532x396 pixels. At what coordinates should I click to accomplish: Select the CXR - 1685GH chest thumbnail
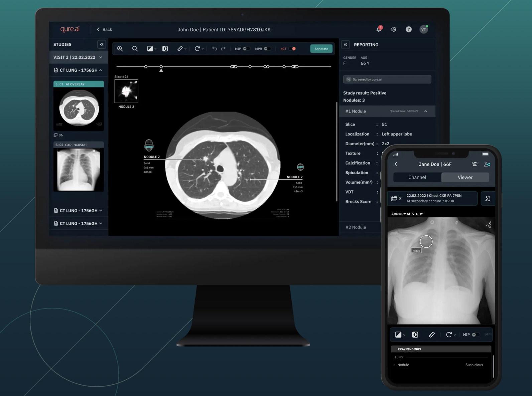79,170
